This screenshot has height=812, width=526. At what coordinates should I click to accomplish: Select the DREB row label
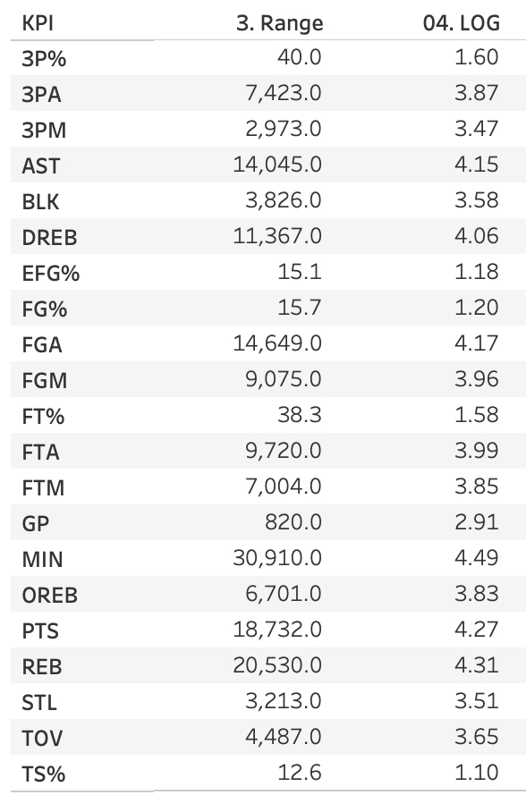(x=49, y=238)
